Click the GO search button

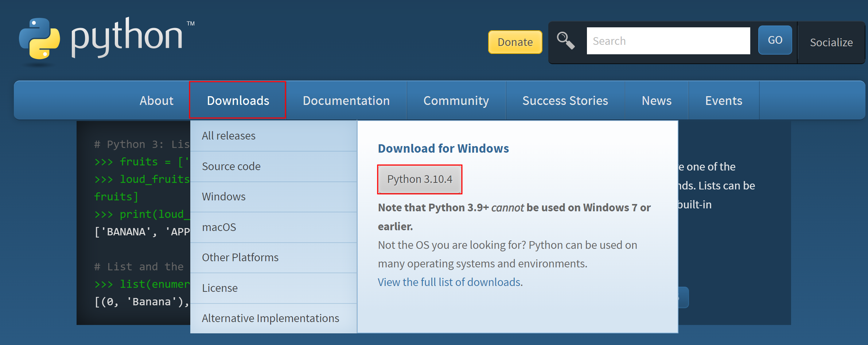[775, 40]
